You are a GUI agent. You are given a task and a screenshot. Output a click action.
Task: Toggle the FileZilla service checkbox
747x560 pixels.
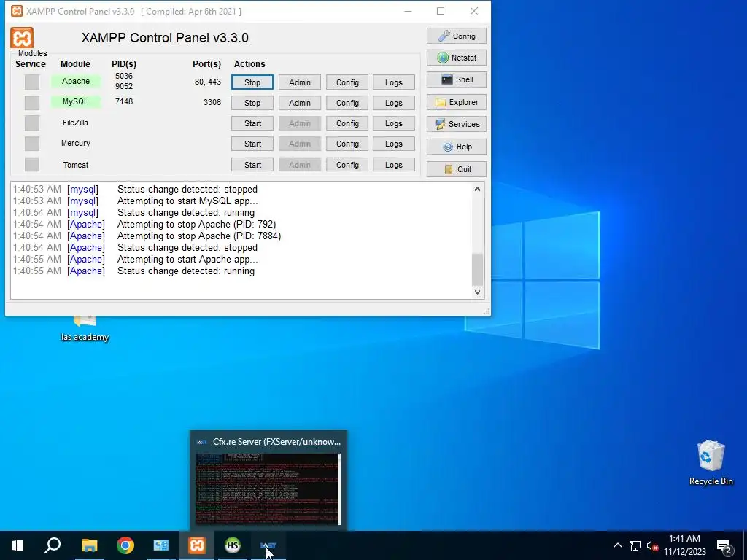32,122
